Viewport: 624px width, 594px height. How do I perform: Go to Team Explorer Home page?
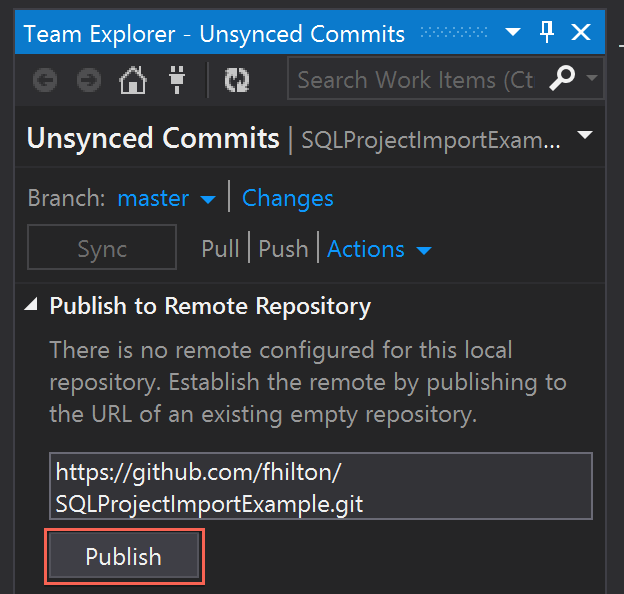(133, 80)
